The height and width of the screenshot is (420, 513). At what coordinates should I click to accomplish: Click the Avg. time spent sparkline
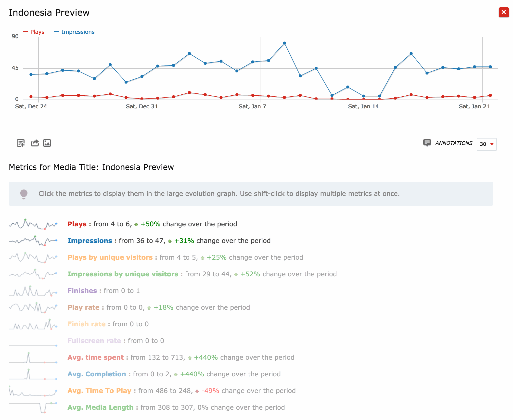(x=33, y=358)
